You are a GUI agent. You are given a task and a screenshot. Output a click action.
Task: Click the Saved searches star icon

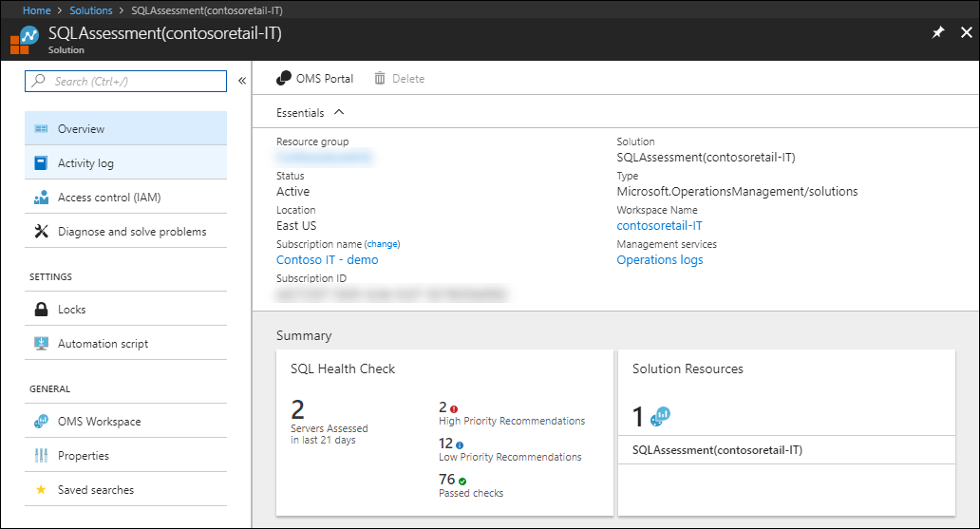pos(41,490)
